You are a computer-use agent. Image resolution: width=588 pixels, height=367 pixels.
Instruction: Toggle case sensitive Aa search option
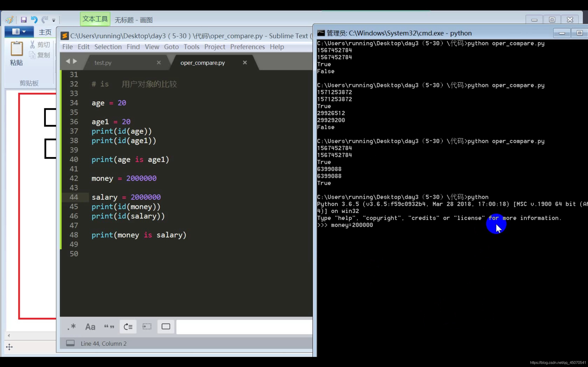[x=90, y=327]
